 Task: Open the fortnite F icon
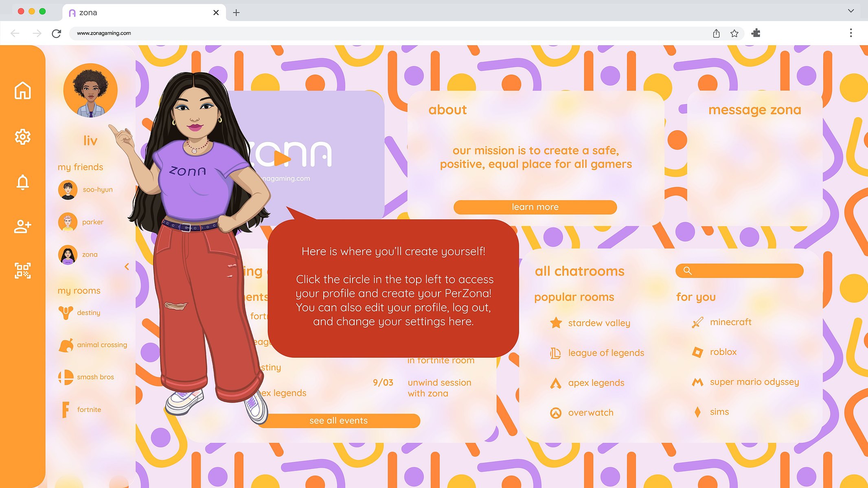[x=66, y=410]
